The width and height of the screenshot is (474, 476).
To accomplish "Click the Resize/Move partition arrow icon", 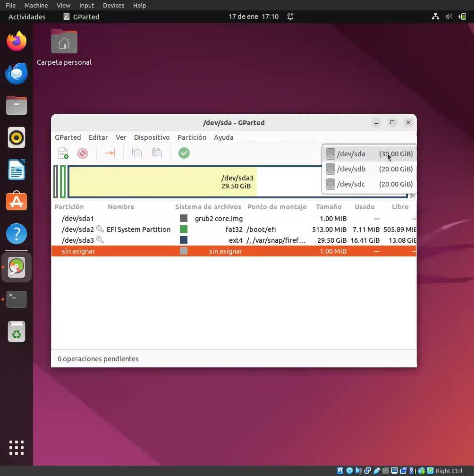I will [110, 153].
